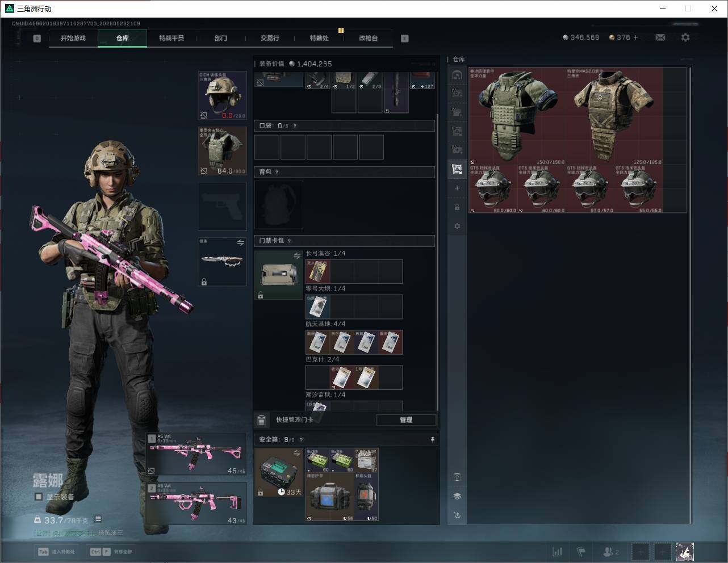Select the GT5 helmet with 55.0/55.0
The image size is (728, 563).
click(x=639, y=189)
